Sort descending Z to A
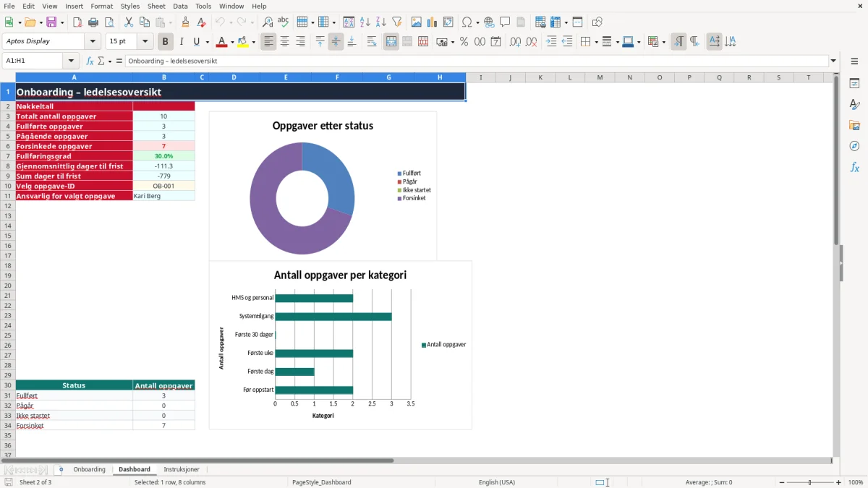The width and height of the screenshot is (868, 488). pos(381,22)
